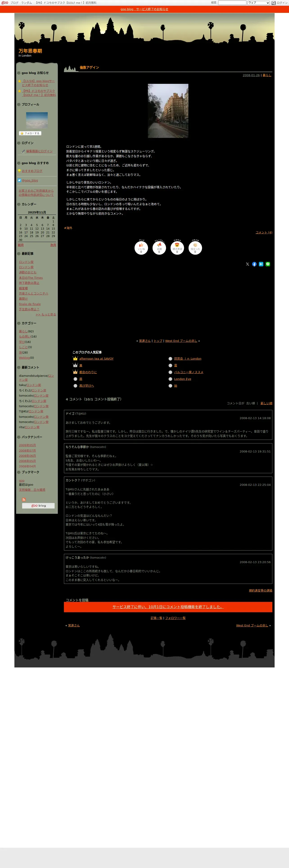Image resolution: width=289 pixels, height=868 pixels.
Task: Open @goo_blog link in sidebar
Action: click(30, 180)
